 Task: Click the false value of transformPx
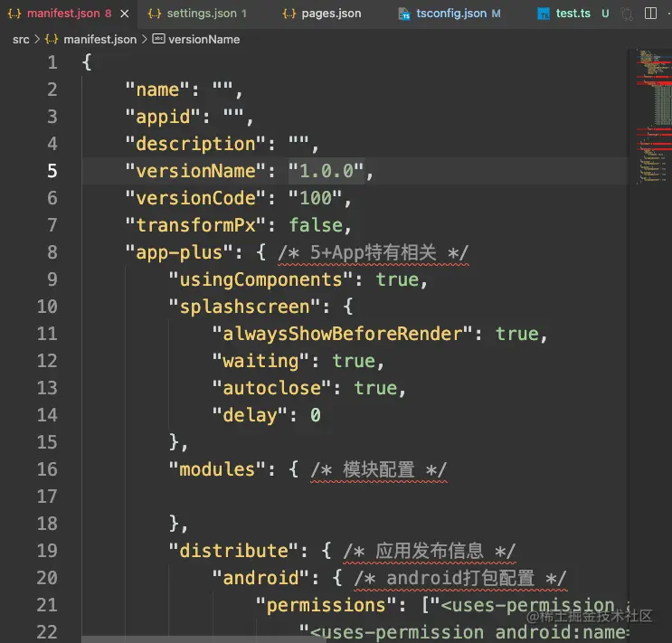pos(316,225)
